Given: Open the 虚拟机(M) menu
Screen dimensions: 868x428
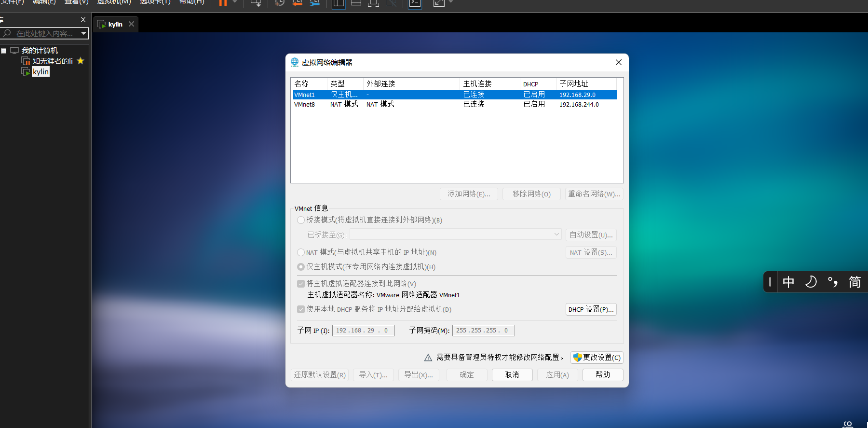Looking at the screenshot, I should tap(114, 2).
